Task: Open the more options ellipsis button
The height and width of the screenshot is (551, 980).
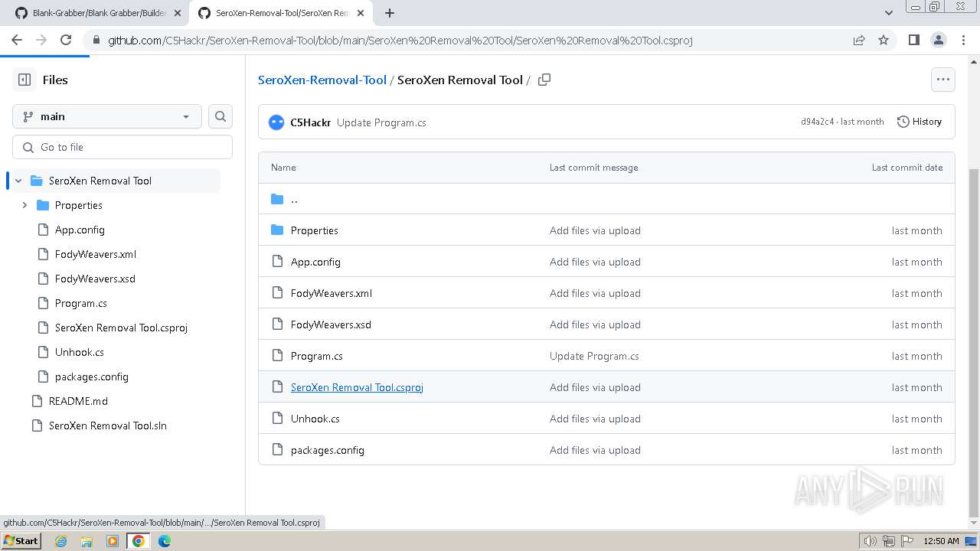Action: [943, 80]
